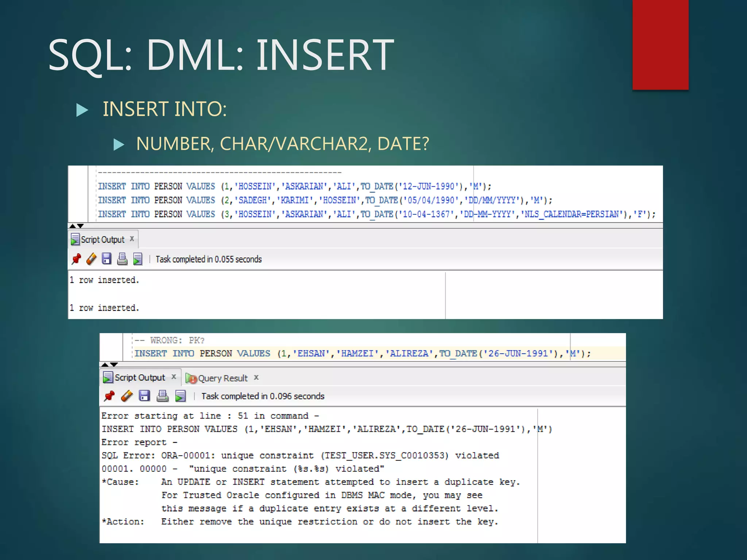This screenshot has height=560, width=747.
Task: Click the down arrow on lower pane splitter
Action: click(x=114, y=364)
